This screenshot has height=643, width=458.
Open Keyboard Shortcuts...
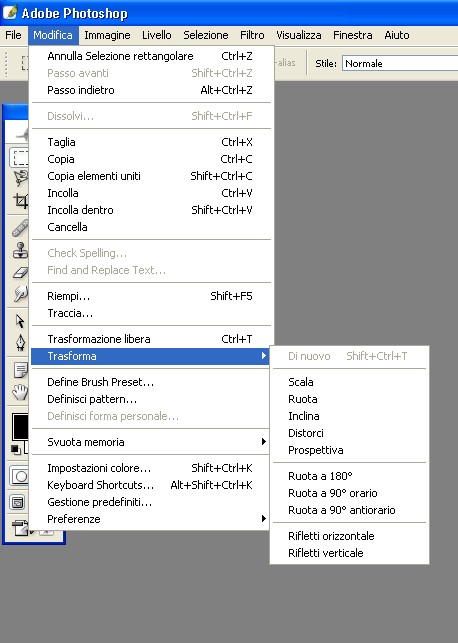click(x=150, y=485)
